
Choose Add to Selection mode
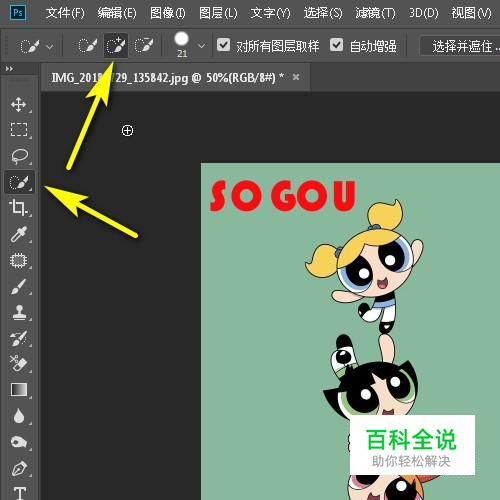(x=116, y=46)
